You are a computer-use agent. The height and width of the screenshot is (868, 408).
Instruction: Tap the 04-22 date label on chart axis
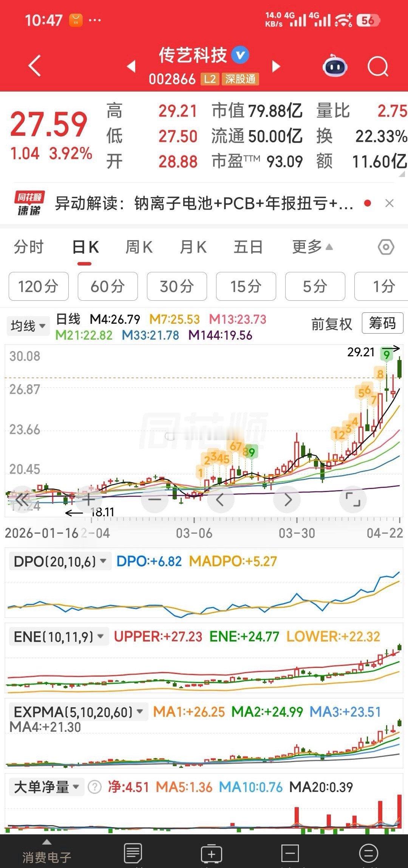point(385,533)
